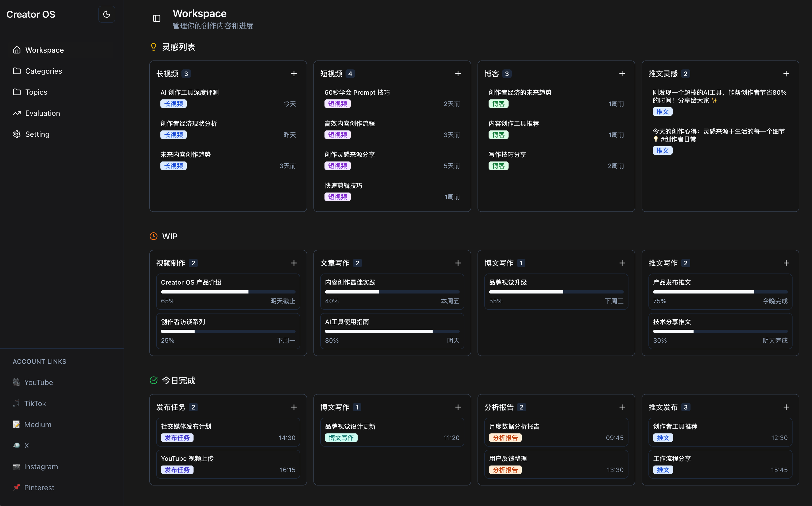Open completed task 创作者工具推荐
Viewport: 812px width, 506px height.
click(720, 432)
